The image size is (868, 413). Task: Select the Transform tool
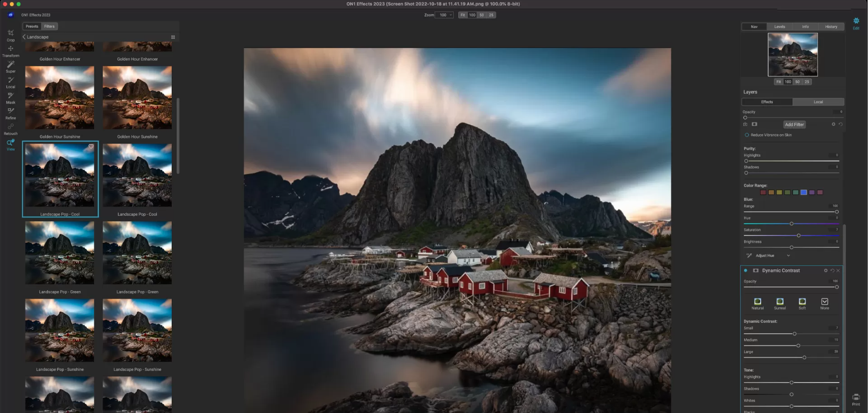pos(10,51)
